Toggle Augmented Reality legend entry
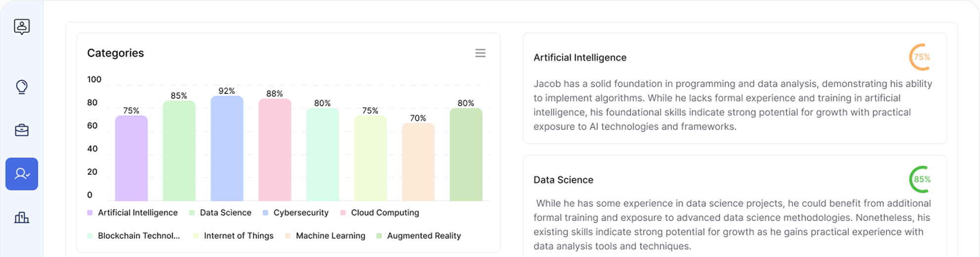The height and width of the screenshot is (257, 980). pyautogui.click(x=418, y=236)
